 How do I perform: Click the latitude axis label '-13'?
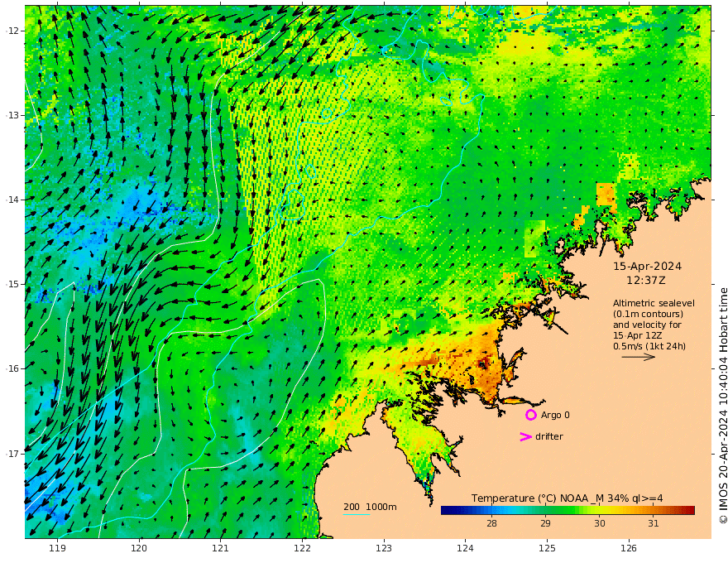(12, 115)
